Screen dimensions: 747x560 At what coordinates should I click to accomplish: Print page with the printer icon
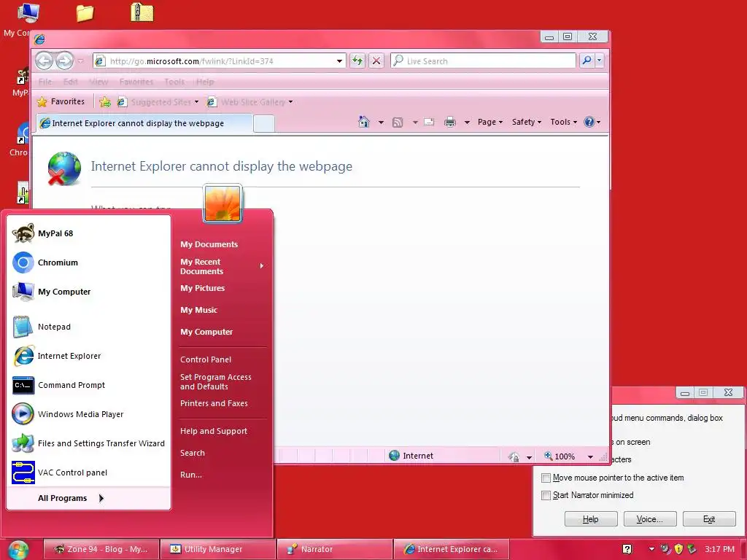click(449, 122)
